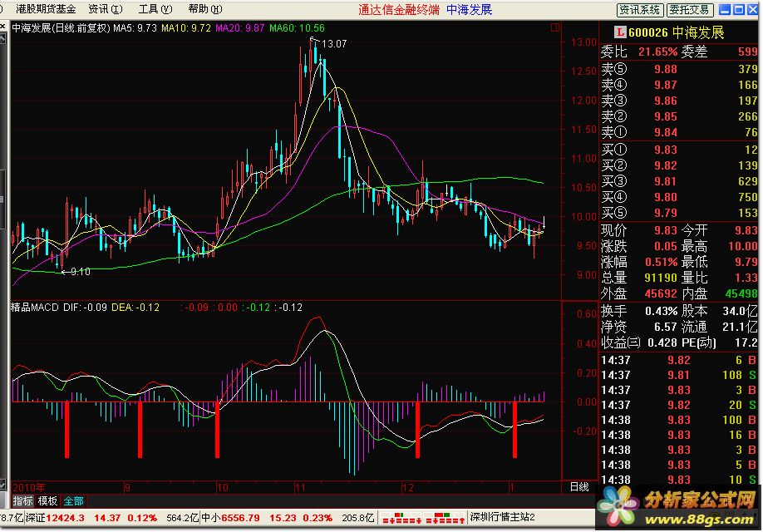Click the 13.00 price axis label
This screenshot has width=763, height=532.
583,42
